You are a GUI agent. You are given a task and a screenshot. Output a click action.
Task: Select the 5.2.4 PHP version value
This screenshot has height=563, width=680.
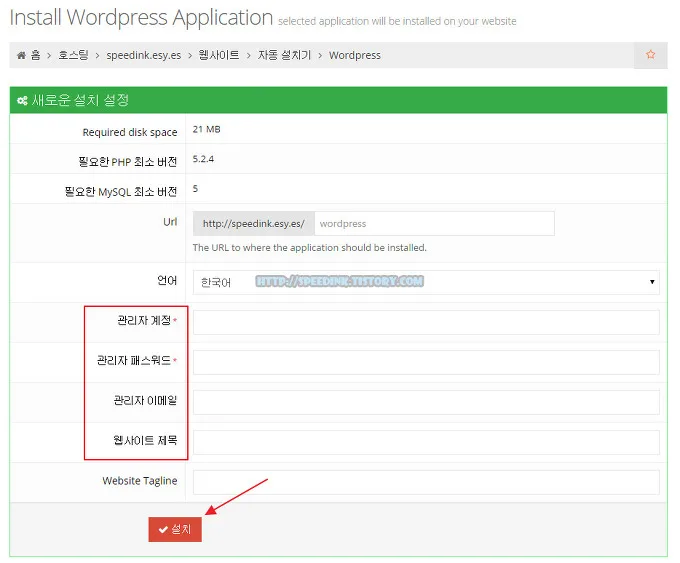[203, 159]
